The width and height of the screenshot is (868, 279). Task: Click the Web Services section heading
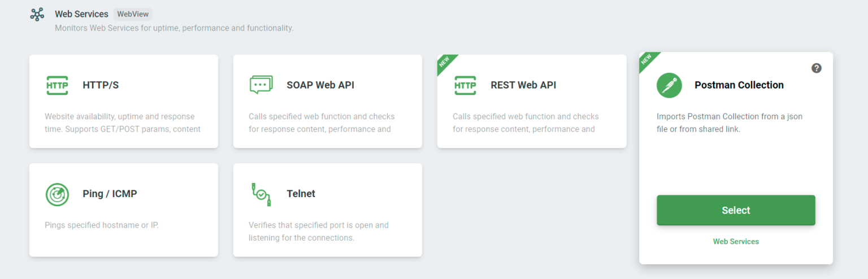(x=81, y=14)
